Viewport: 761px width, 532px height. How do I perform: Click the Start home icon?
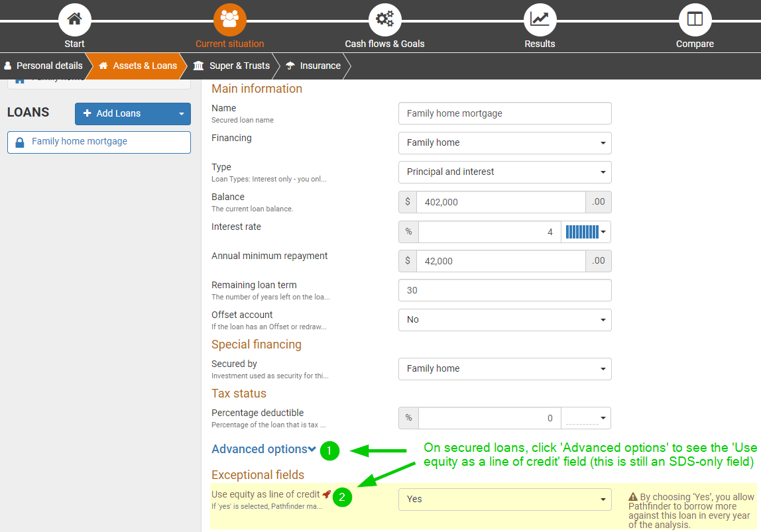tap(74, 20)
